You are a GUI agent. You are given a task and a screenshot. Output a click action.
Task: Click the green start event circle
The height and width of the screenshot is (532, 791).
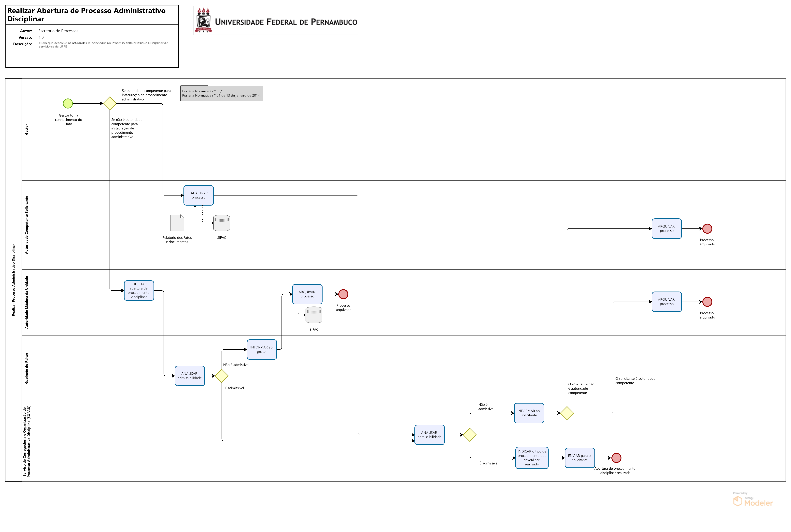68,103
